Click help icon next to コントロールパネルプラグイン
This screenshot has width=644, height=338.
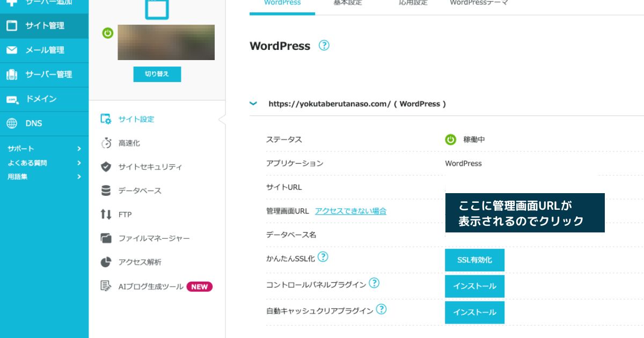(374, 283)
